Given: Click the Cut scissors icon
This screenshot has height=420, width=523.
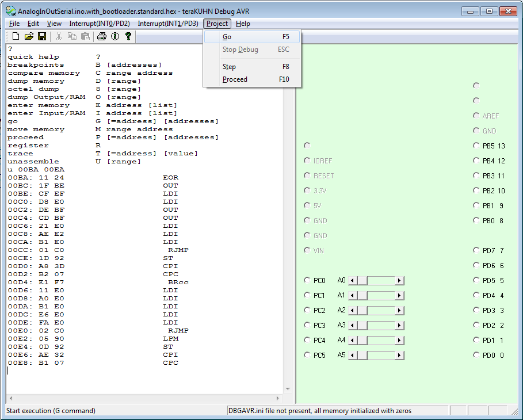Looking at the screenshot, I should click(x=59, y=36).
